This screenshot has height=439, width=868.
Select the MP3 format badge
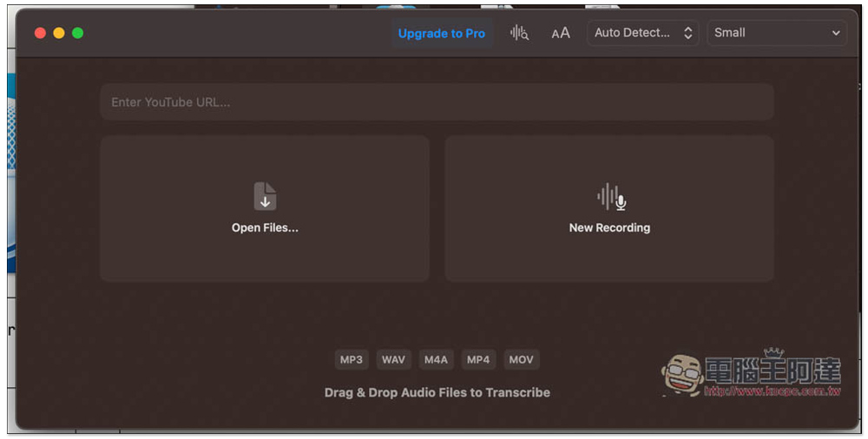point(352,359)
